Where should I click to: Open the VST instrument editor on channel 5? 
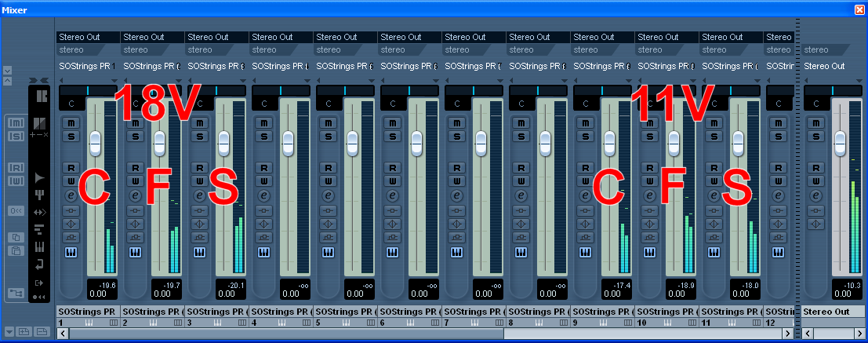tap(328, 252)
